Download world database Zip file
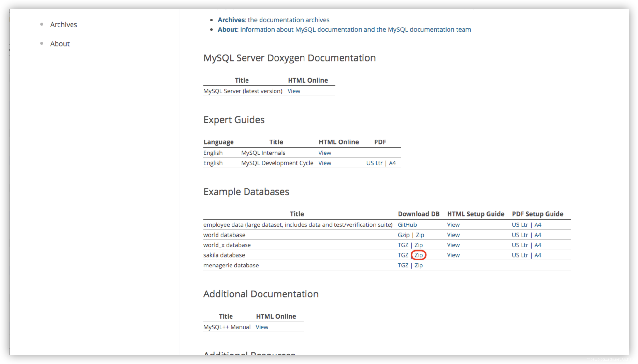Viewport: 638px width, 364px height. [x=420, y=235]
